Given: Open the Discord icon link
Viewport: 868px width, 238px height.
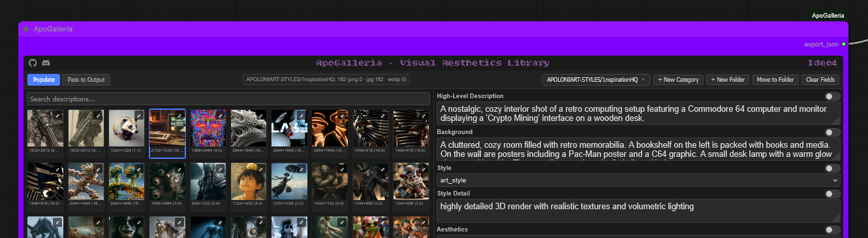Looking at the screenshot, I should [46, 63].
